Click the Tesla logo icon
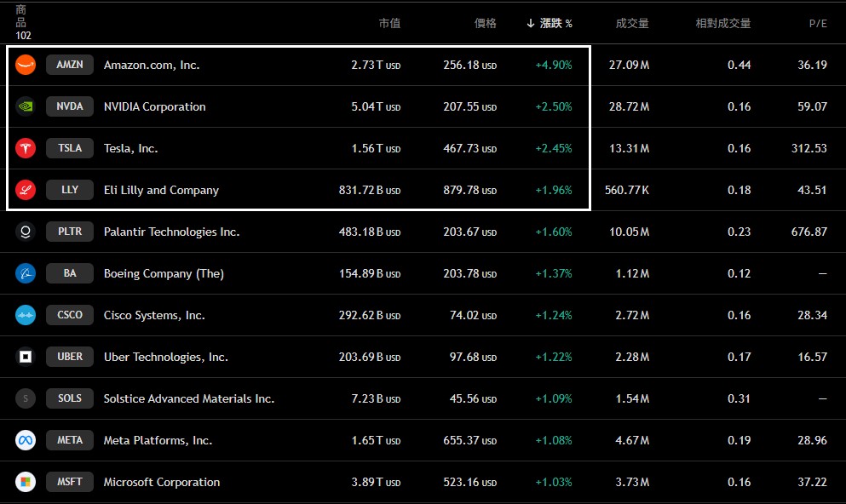Image resolution: width=846 pixels, height=504 pixels. tap(26, 148)
